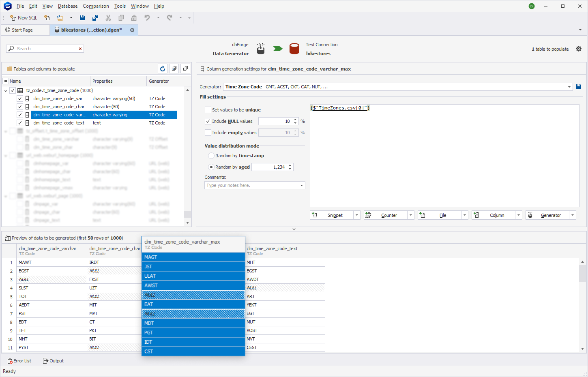Click the Column insert button
This screenshot has width=588, height=377.
(x=494, y=215)
